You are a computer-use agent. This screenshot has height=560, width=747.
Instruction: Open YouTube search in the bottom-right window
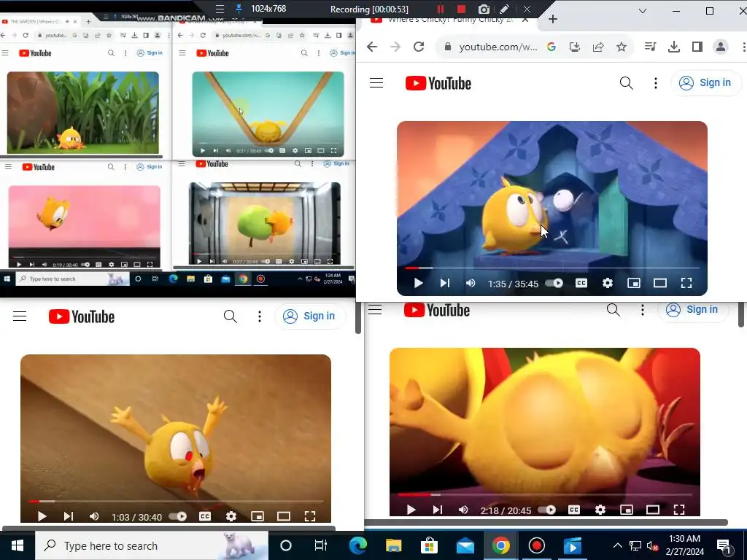[613, 310]
